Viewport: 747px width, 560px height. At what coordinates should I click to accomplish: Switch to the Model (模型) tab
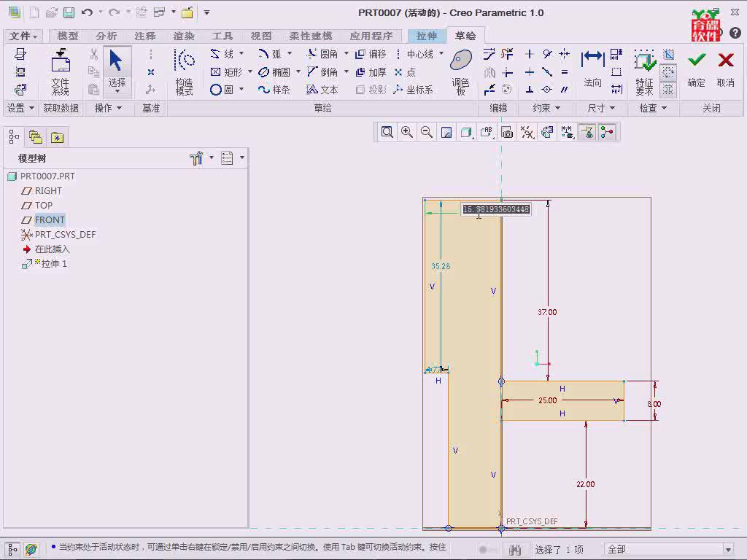(68, 36)
